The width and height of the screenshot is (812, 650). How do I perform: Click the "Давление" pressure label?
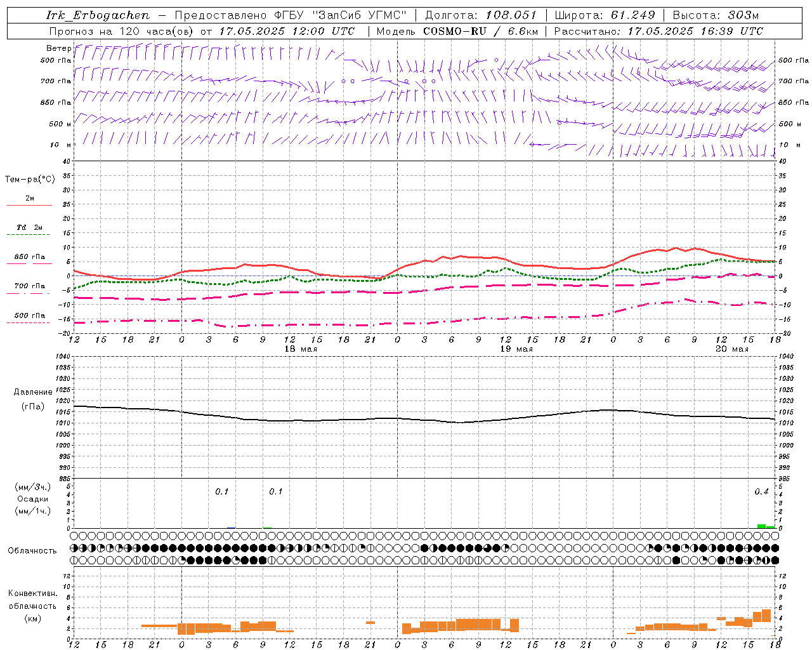click(32, 392)
